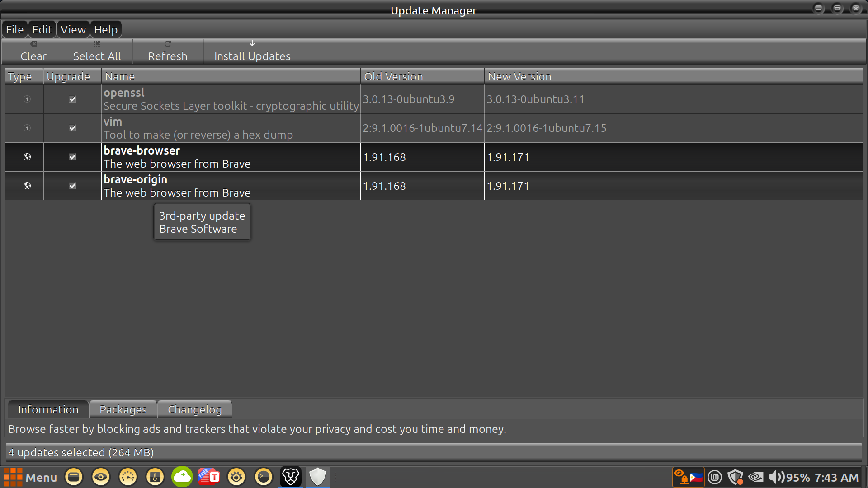Click vim old version 2:9.1.0016-1ubuntu7.14
Screen dimensions: 868x488
click(423, 128)
